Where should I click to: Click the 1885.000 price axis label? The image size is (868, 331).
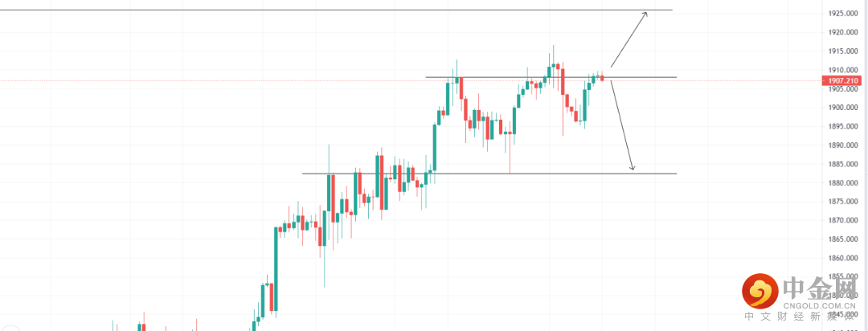pos(841,164)
